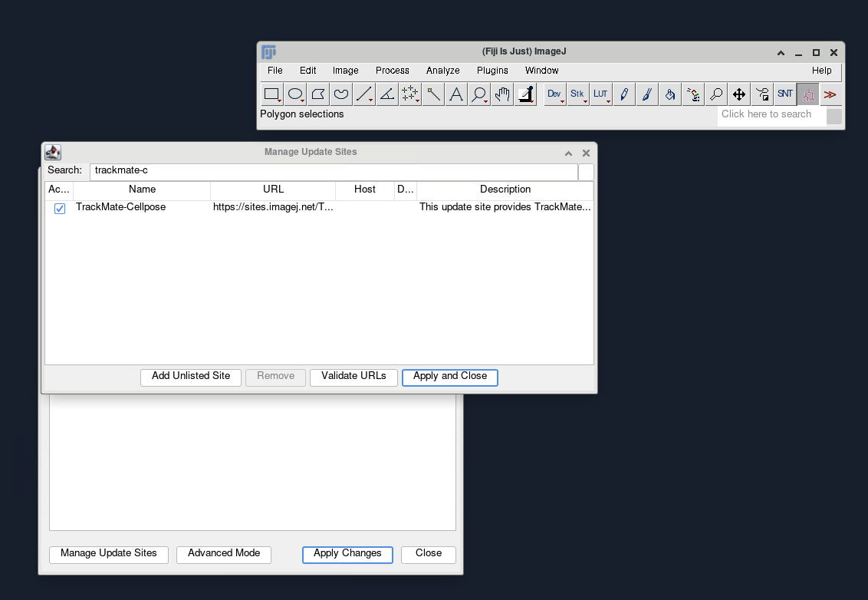This screenshot has height=600, width=868.
Task: Activate the Text tool
Action: (x=456, y=94)
